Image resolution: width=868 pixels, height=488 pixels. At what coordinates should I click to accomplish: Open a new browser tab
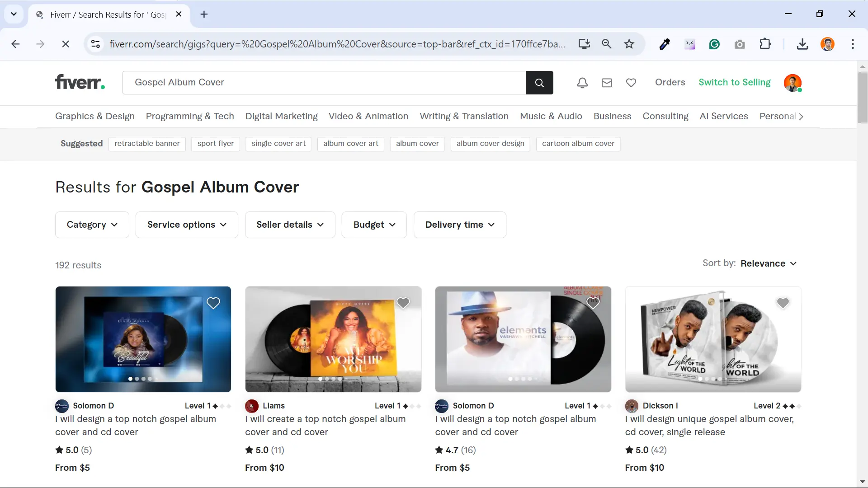point(204,14)
